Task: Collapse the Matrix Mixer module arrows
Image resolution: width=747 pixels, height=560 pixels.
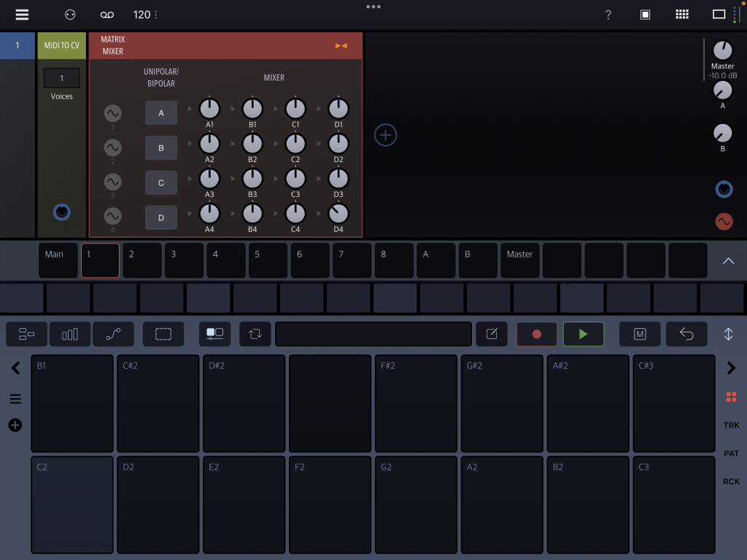Action: tap(341, 46)
